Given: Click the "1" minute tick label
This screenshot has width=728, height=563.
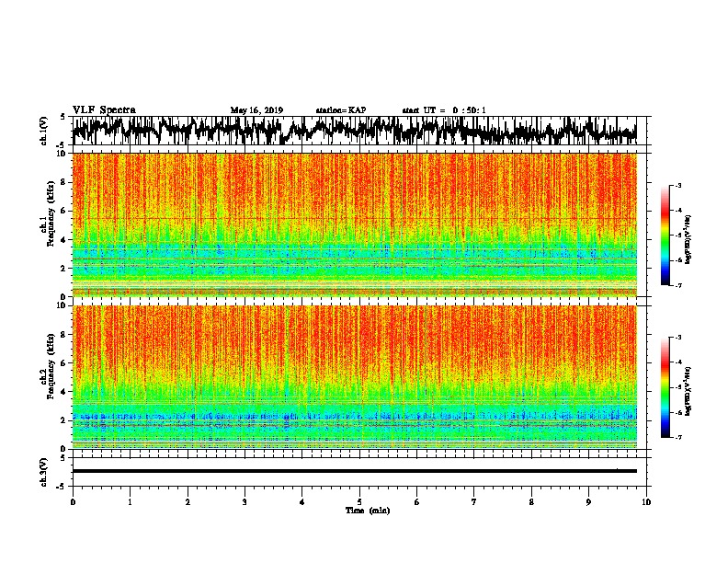Looking at the screenshot, I should (x=131, y=502).
